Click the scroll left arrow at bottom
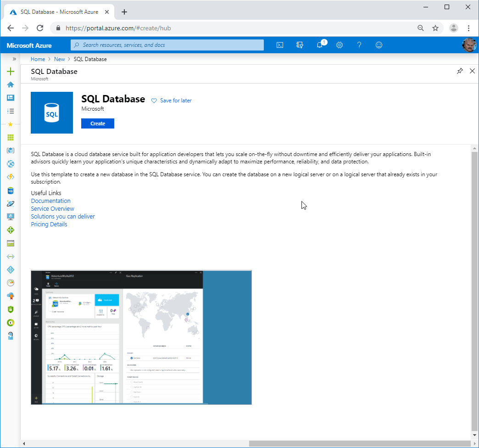 point(24,443)
